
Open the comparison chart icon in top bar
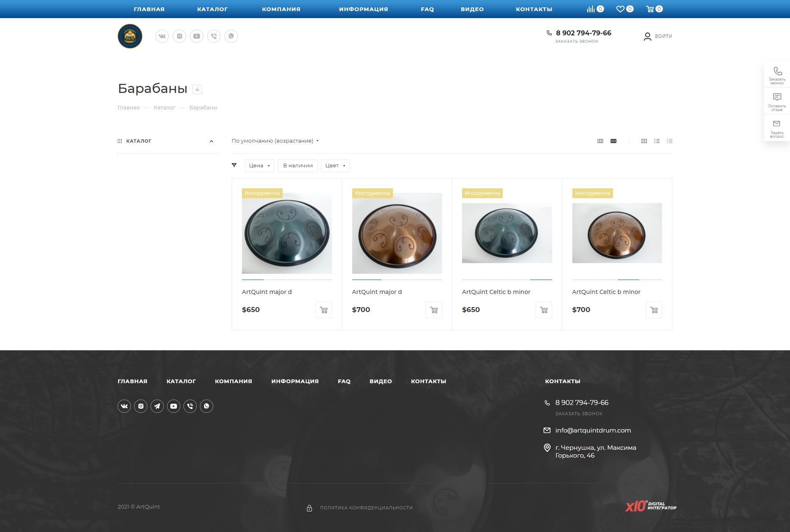[591, 9]
